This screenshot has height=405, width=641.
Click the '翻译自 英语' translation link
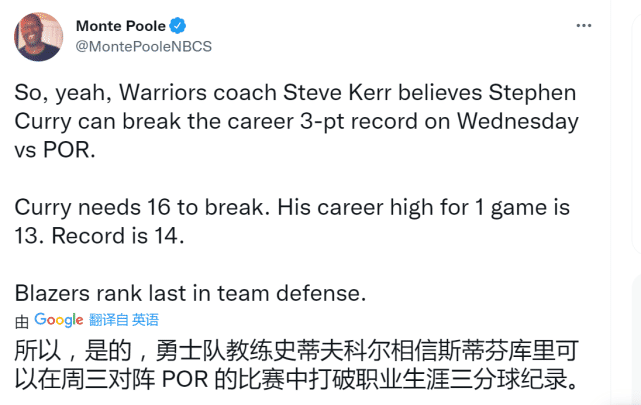(124, 320)
